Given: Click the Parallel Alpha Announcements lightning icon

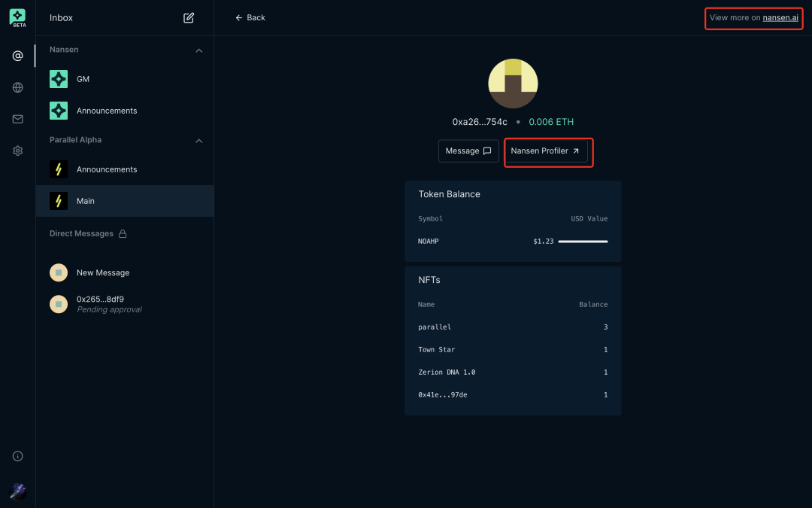Looking at the screenshot, I should click(59, 169).
